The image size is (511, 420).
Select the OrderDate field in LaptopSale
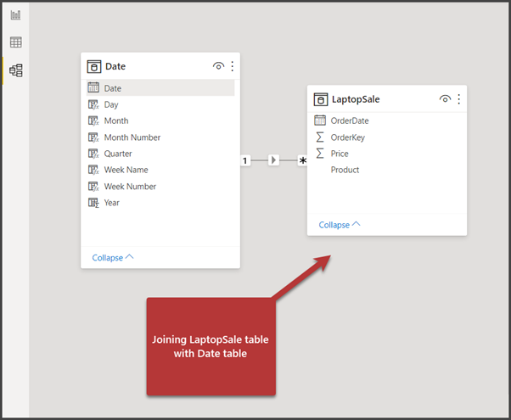point(387,120)
